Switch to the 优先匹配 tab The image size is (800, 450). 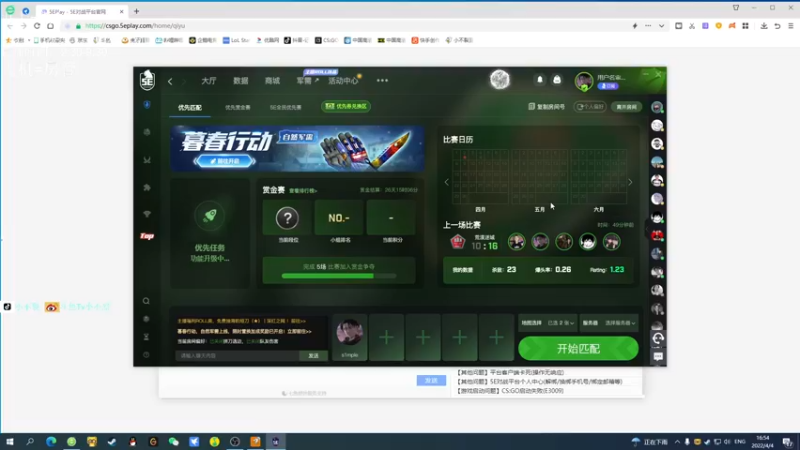190,108
